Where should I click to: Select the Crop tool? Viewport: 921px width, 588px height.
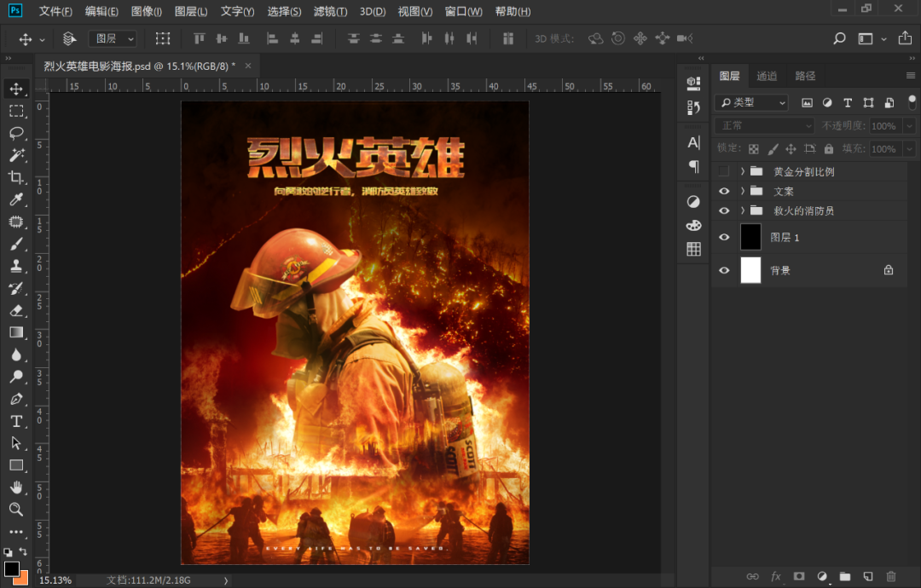click(16, 177)
